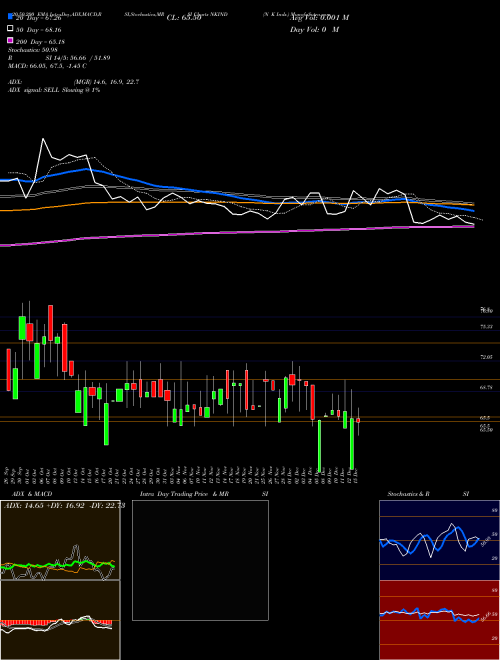500x660 pixels.
Task: Click the RSI 14/5: 36.66 / 51.89 value
Action: coord(78,58)
